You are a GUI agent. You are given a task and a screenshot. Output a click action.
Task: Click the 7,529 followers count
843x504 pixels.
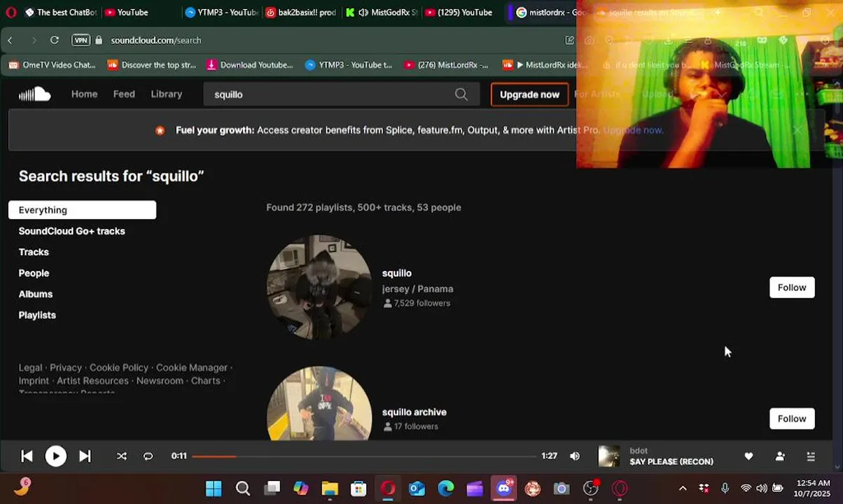417,303
